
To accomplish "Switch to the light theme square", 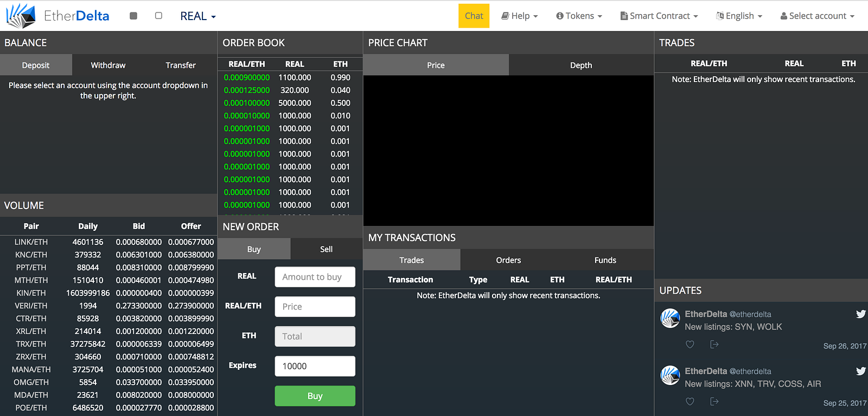I will tap(158, 16).
